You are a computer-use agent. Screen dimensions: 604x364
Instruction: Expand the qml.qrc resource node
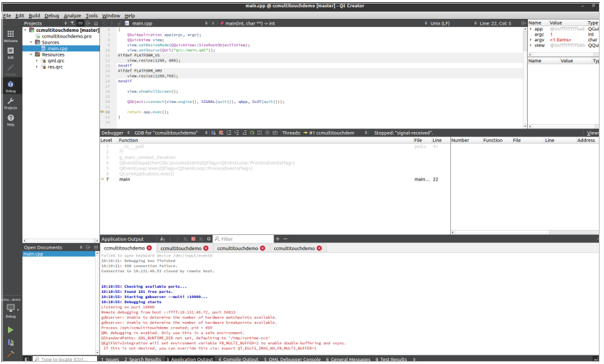click(x=38, y=61)
